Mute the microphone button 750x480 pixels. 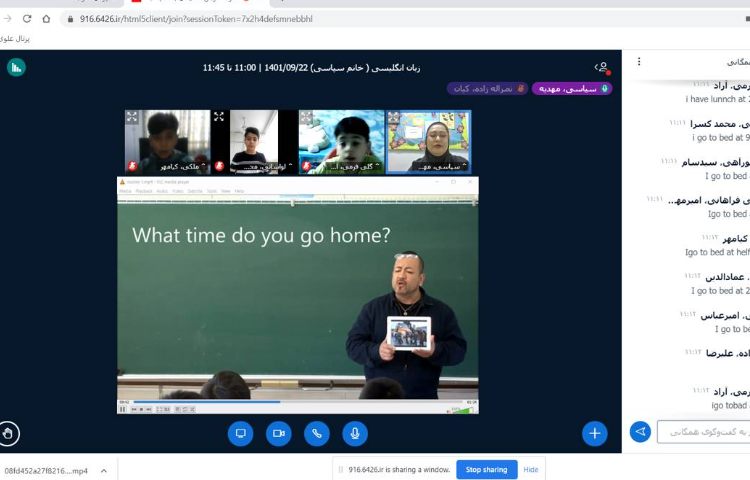(x=354, y=433)
